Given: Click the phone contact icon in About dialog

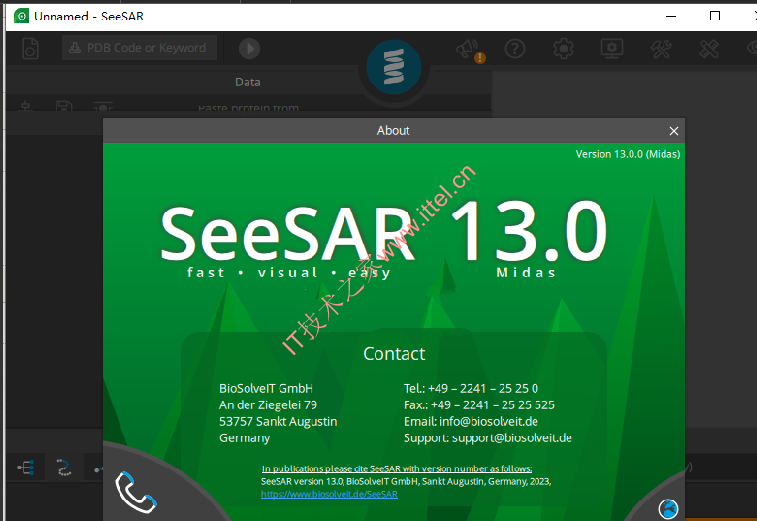Looking at the screenshot, I should point(136,492).
